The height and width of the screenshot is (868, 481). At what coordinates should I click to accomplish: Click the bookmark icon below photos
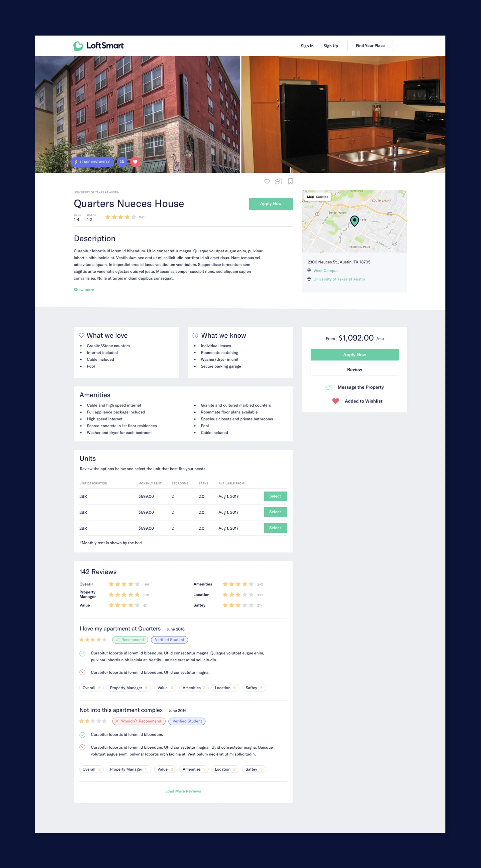[x=290, y=182]
